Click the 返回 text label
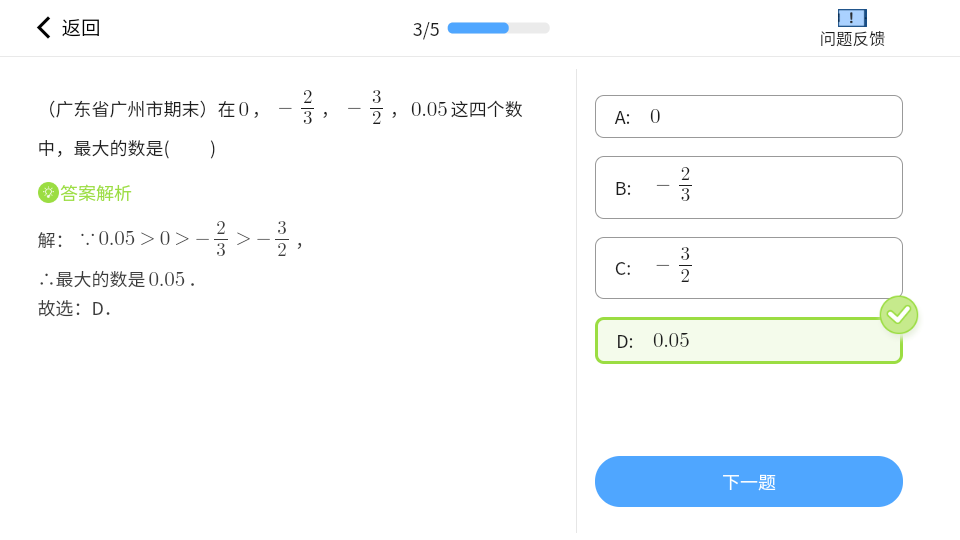Image resolution: width=960 pixels, height=540 pixels. [81, 28]
